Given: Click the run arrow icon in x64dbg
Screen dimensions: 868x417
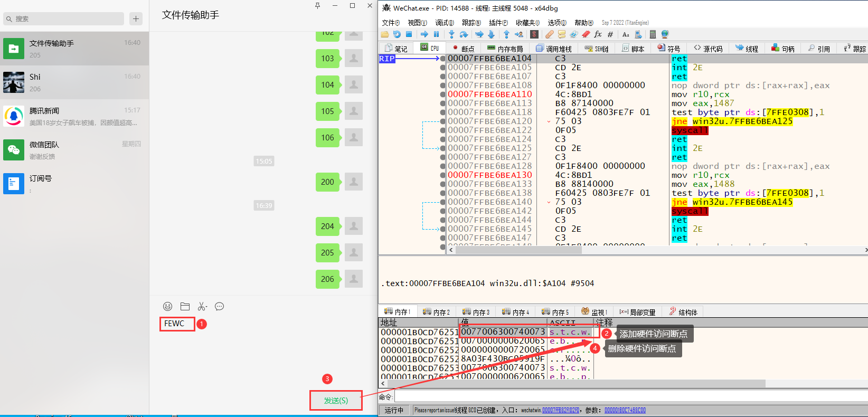Looking at the screenshot, I should pos(424,34).
